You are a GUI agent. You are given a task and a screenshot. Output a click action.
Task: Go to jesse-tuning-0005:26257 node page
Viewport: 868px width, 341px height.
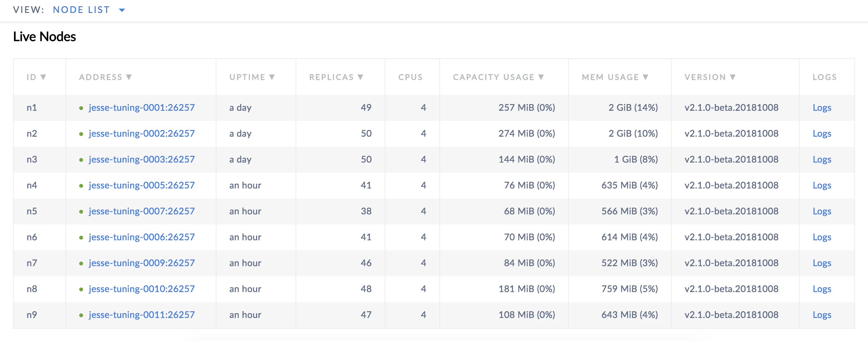click(x=142, y=185)
